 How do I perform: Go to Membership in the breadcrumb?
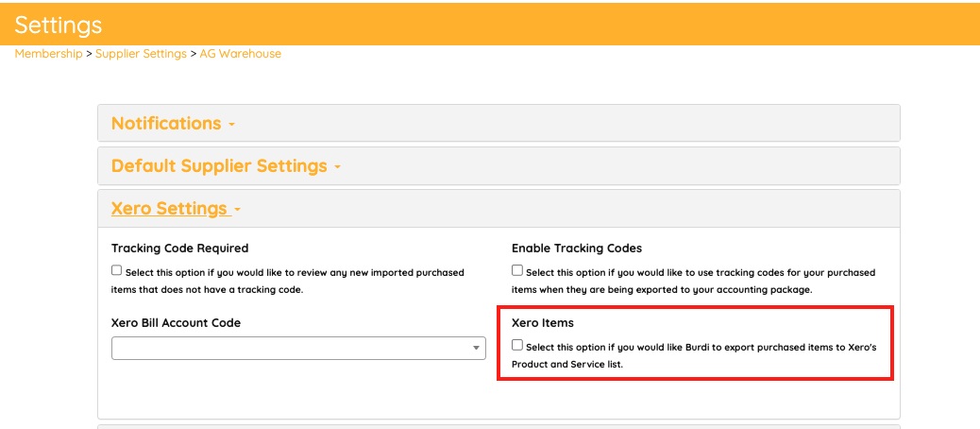[x=48, y=54]
